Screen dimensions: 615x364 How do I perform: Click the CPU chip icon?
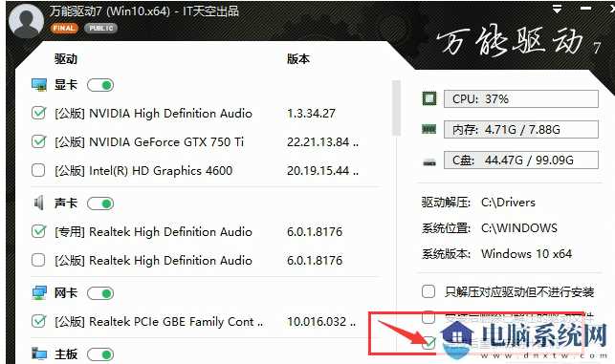click(429, 98)
